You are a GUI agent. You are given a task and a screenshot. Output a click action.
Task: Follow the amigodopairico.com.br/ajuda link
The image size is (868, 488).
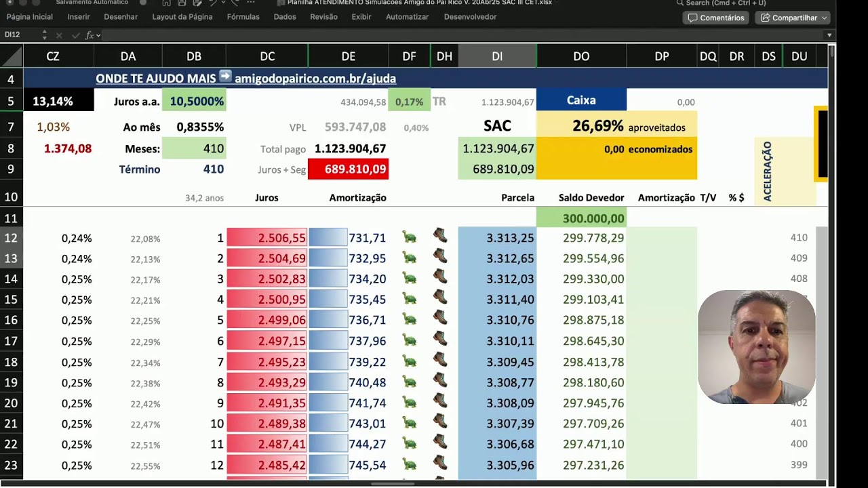pos(315,79)
